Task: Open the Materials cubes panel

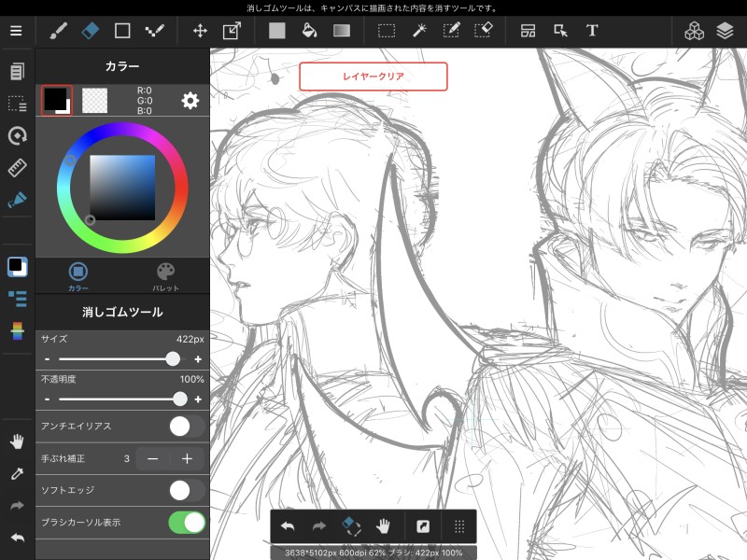Action: tap(694, 31)
